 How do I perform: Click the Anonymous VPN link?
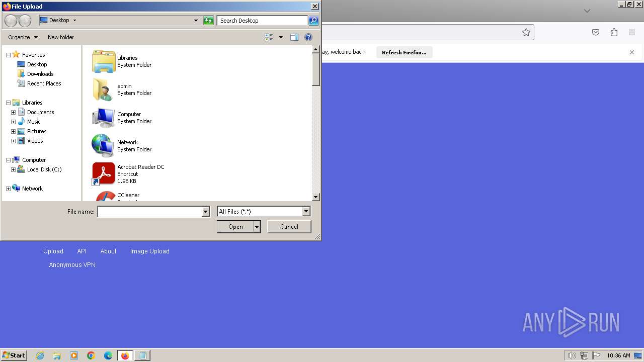coord(72,265)
